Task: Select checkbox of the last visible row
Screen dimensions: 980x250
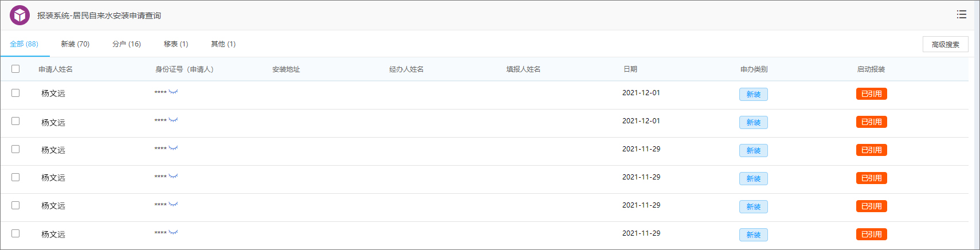Action: 15,233
